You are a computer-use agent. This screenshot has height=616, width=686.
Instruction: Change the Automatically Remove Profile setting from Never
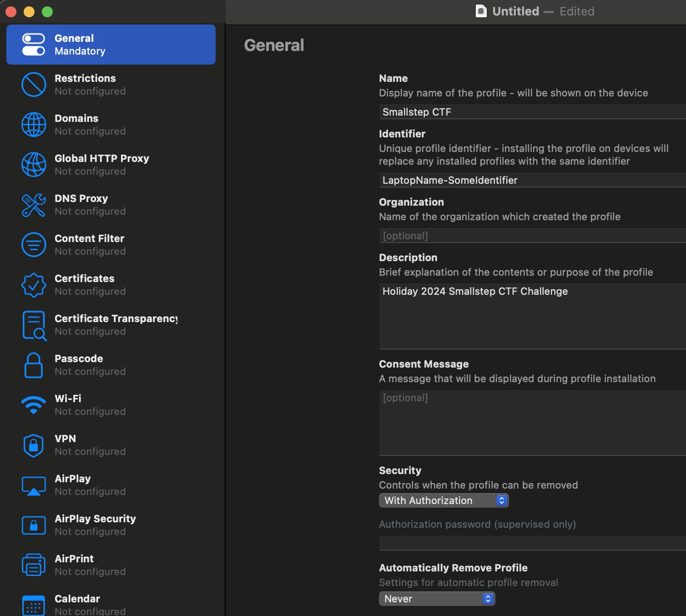(x=437, y=599)
